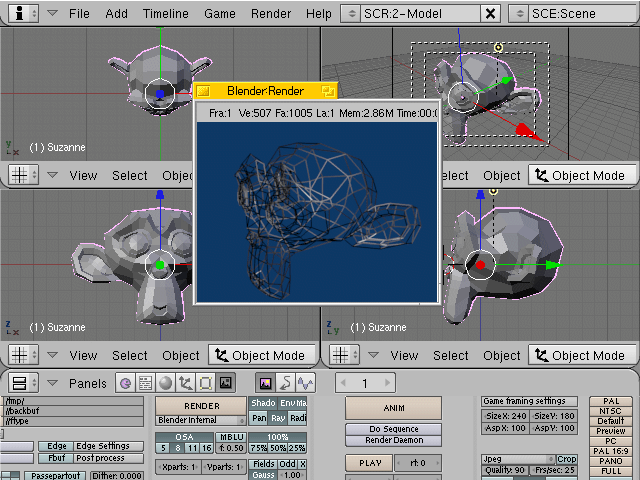Click the Blender:Render window right title icon

pyautogui.click(x=328, y=91)
